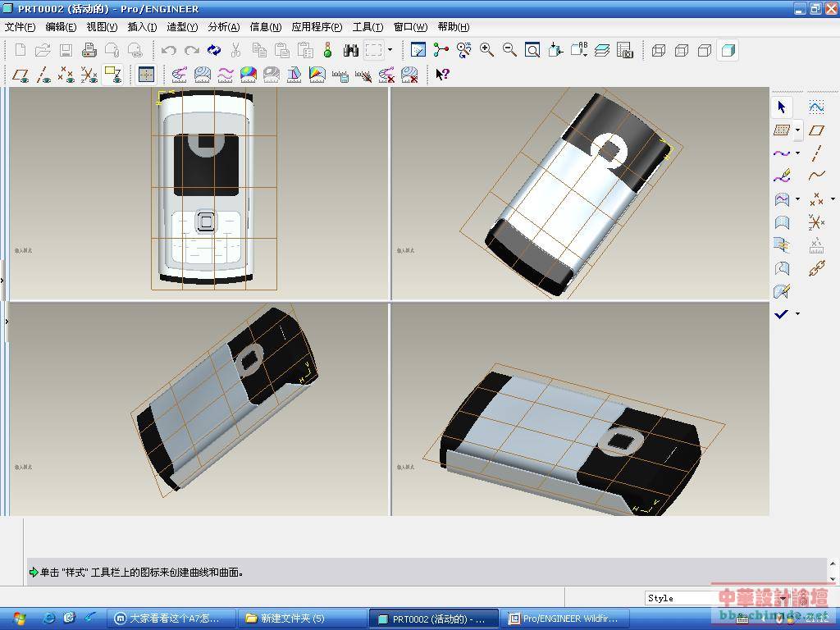Click the Saved analysis icon

pos(340,75)
